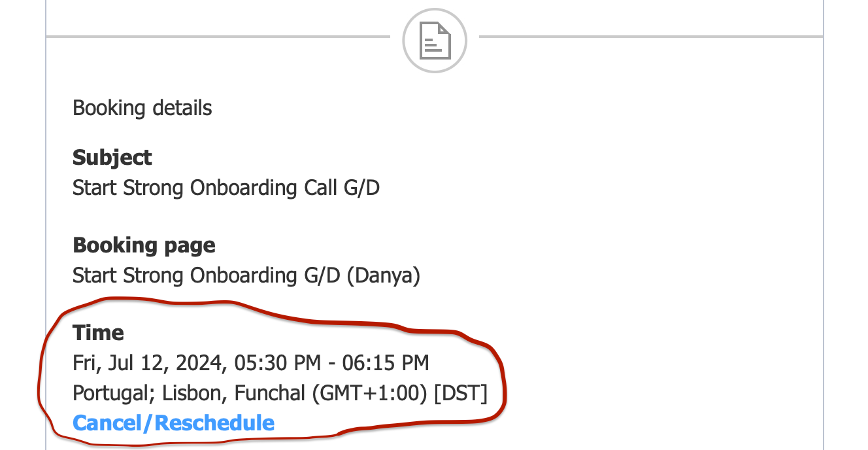The height and width of the screenshot is (450, 868).
Task: Select the bold Booking page label
Action: pyautogui.click(x=144, y=245)
